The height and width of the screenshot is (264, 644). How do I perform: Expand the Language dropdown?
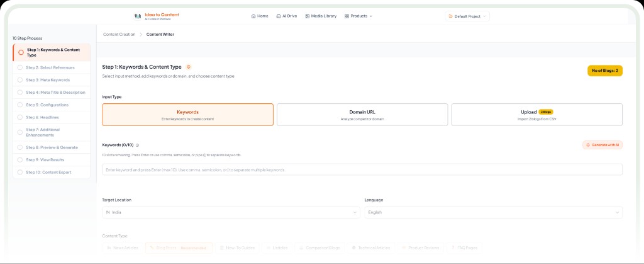(493, 212)
